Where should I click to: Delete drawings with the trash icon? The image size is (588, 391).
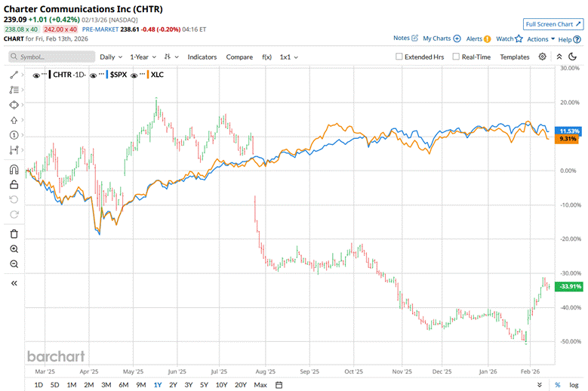pos(14,233)
